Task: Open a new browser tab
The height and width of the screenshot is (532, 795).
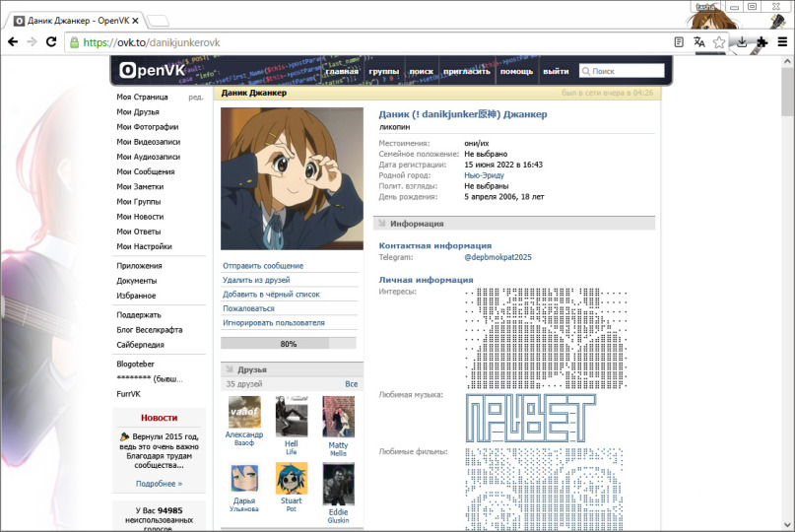Action: pyautogui.click(x=159, y=21)
